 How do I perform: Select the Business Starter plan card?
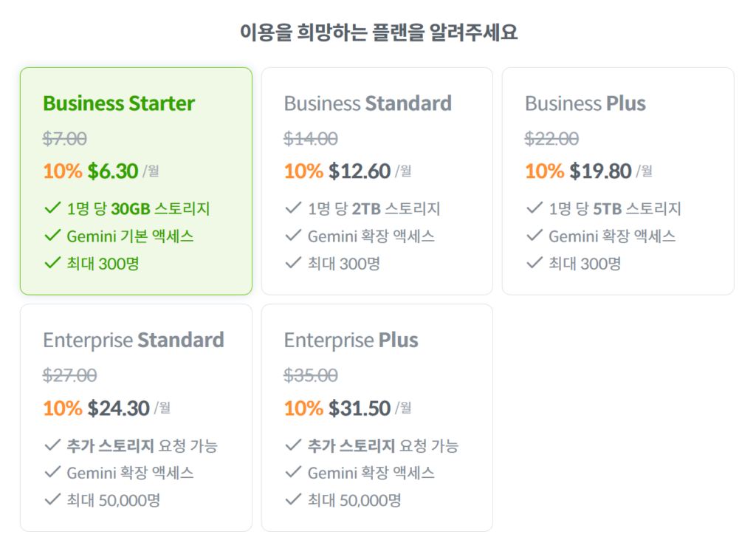pyautogui.click(x=136, y=180)
